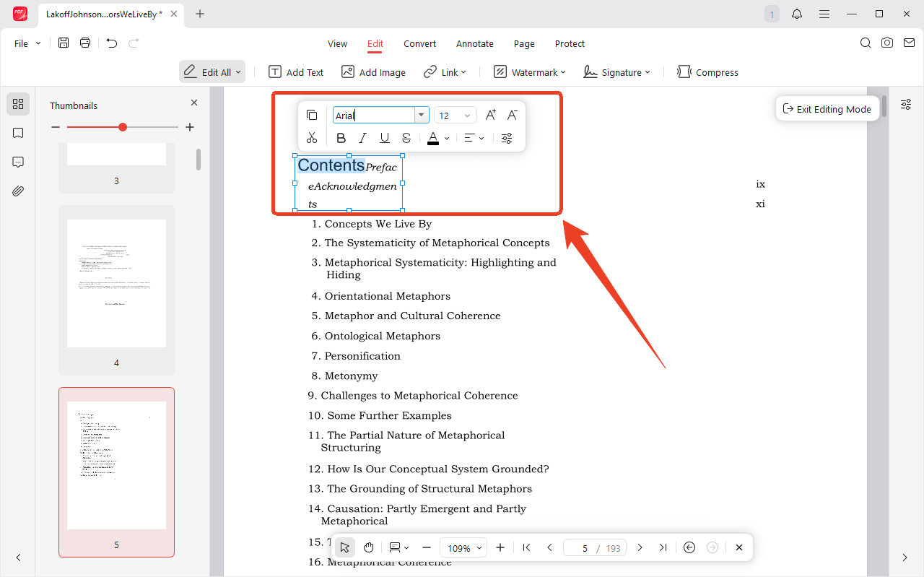This screenshot has width=924, height=577.
Task: Switch to the Page tab
Action: (x=524, y=43)
